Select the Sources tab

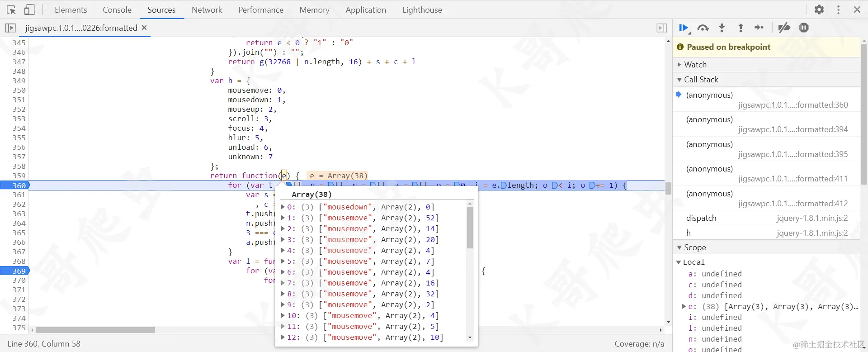click(161, 10)
